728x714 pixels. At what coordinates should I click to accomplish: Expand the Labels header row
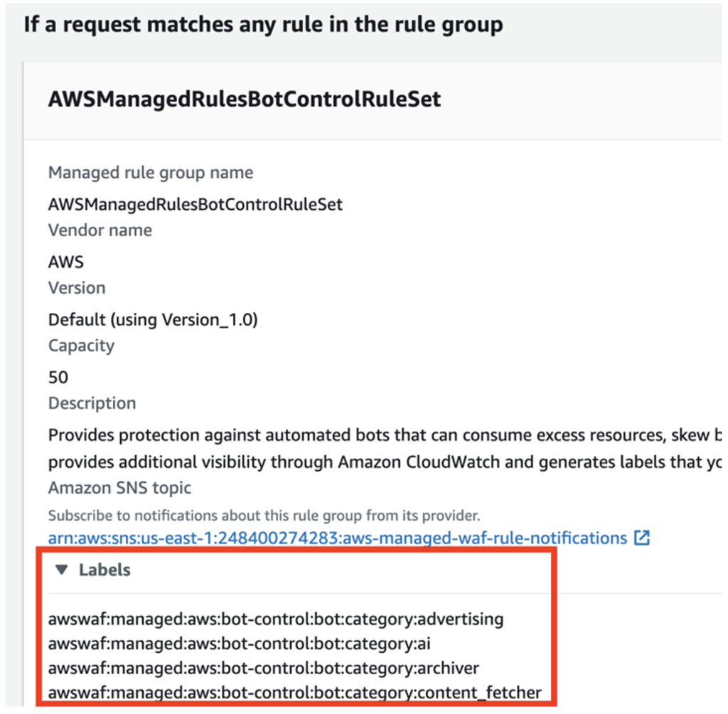(x=105, y=570)
